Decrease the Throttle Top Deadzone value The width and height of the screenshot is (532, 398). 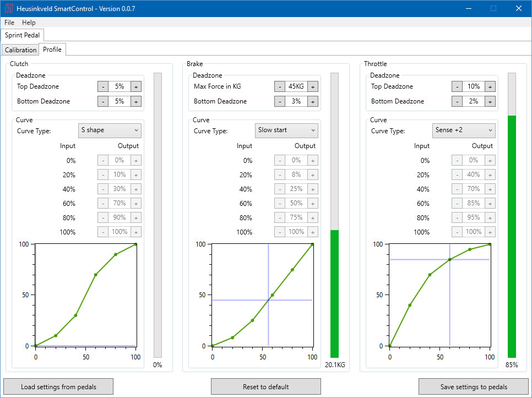point(457,86)
